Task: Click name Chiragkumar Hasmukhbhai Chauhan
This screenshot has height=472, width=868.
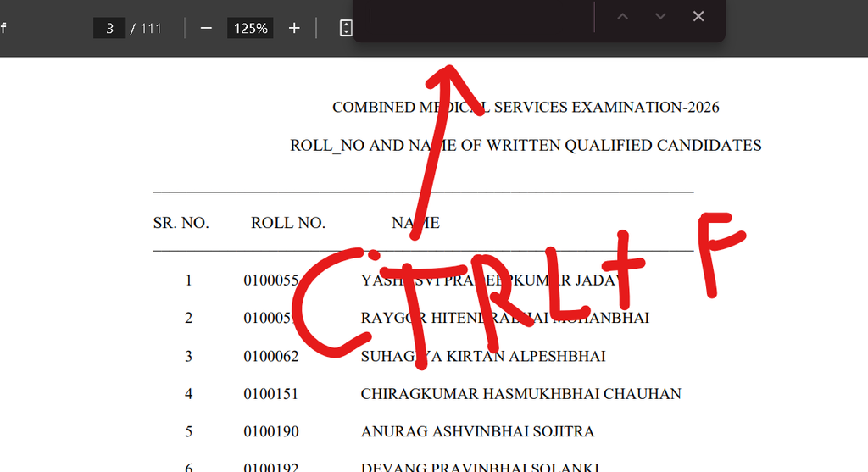Action: (x=521, y=393)
